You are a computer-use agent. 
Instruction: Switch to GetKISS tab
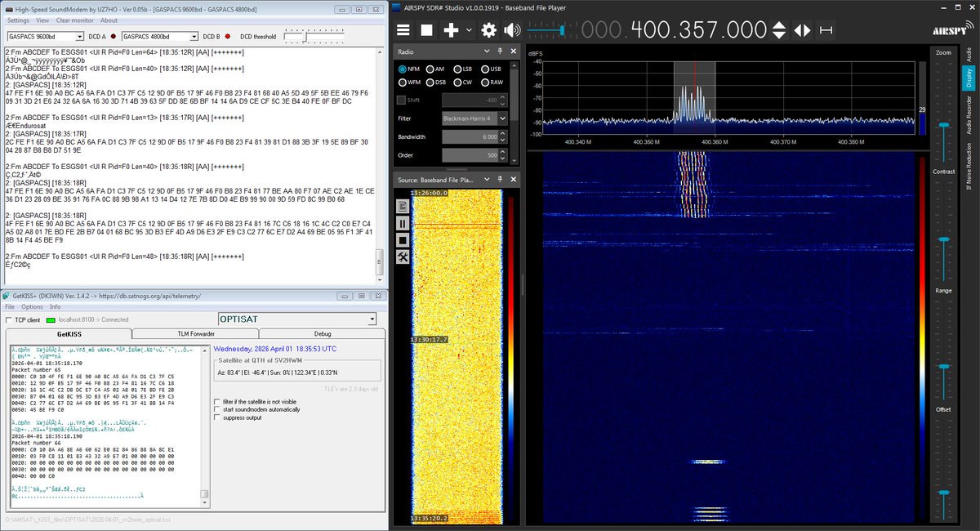(69, 334)
